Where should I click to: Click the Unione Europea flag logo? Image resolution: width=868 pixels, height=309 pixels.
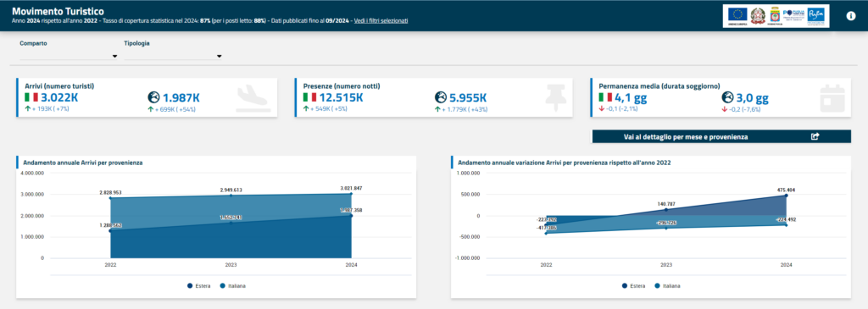[737, 16]
